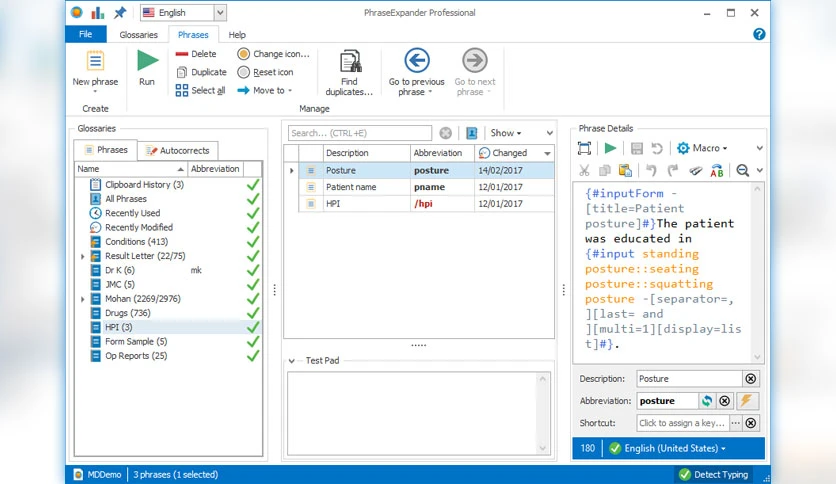This screenshot has width=836, height=484.
Task: Click the pin icon in title bar
Action: coord(119,12)
